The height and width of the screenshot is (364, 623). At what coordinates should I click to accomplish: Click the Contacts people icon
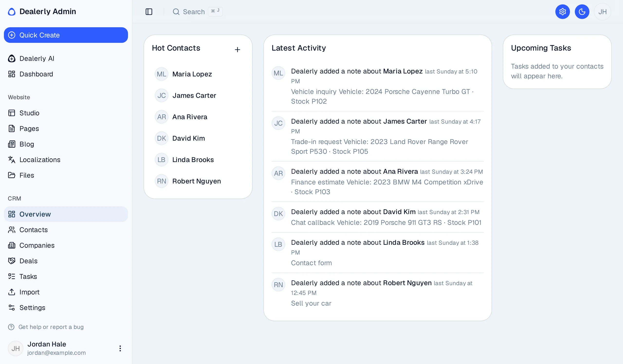click(12, 230)
